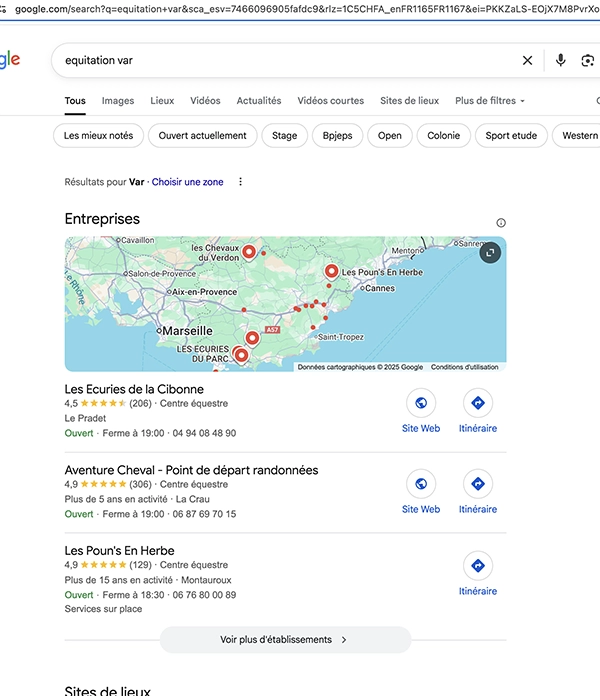This screenshot has height=700, width=600.
Task: Switch to the Sites de lieux tab
Action: (x=409, y=100)
